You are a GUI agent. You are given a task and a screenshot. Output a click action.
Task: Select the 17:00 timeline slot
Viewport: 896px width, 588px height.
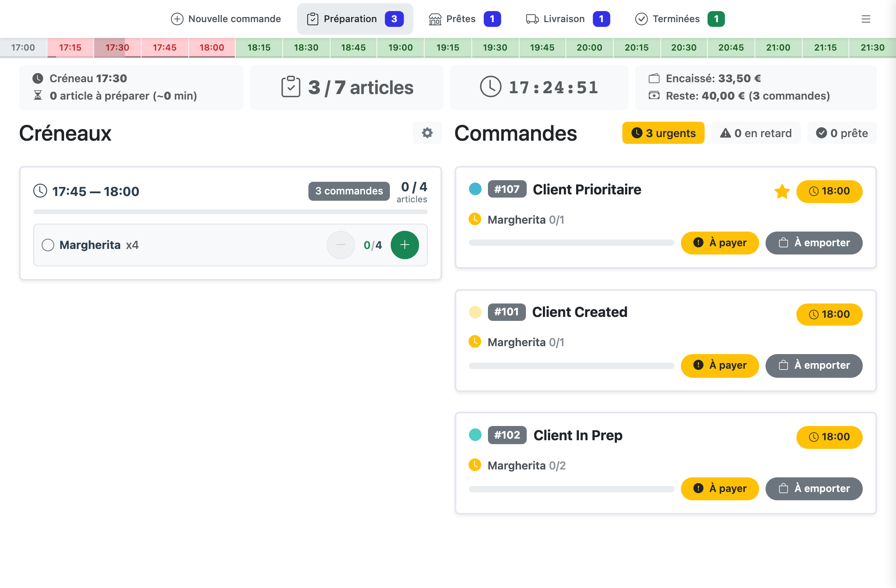coord(23,48)
